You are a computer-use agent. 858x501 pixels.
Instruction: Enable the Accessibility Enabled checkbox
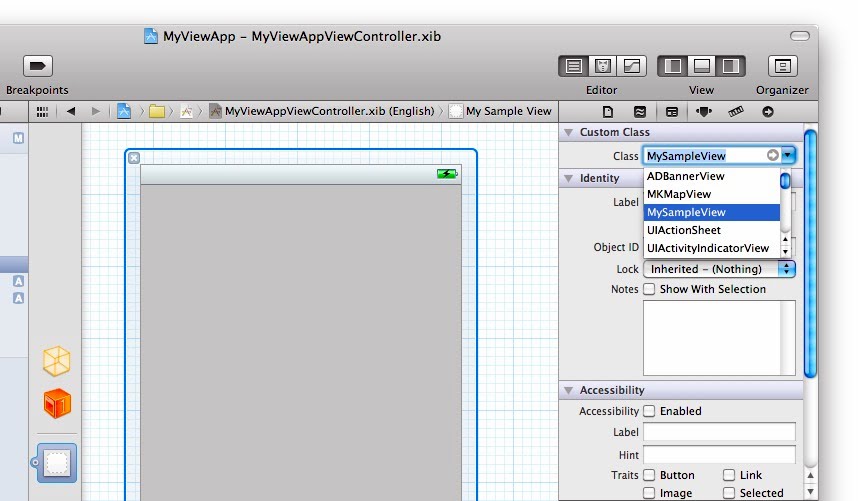pyautogui.click(x=649, y=411)
